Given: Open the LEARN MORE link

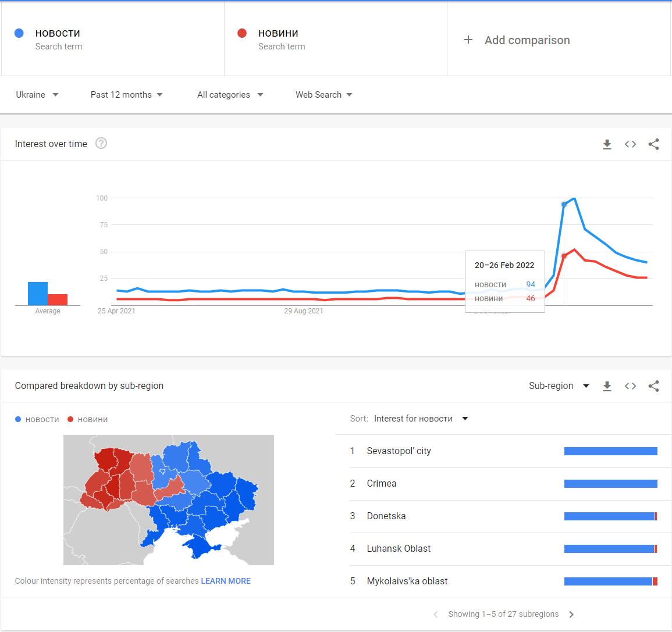Looking at the screenshot, I should [226, 581].
